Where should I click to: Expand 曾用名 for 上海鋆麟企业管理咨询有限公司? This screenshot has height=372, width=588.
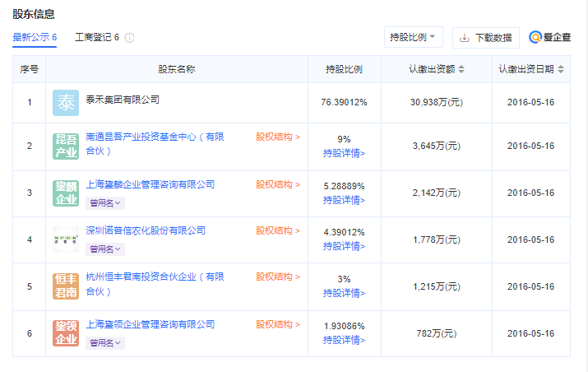(x=105, y=203)
